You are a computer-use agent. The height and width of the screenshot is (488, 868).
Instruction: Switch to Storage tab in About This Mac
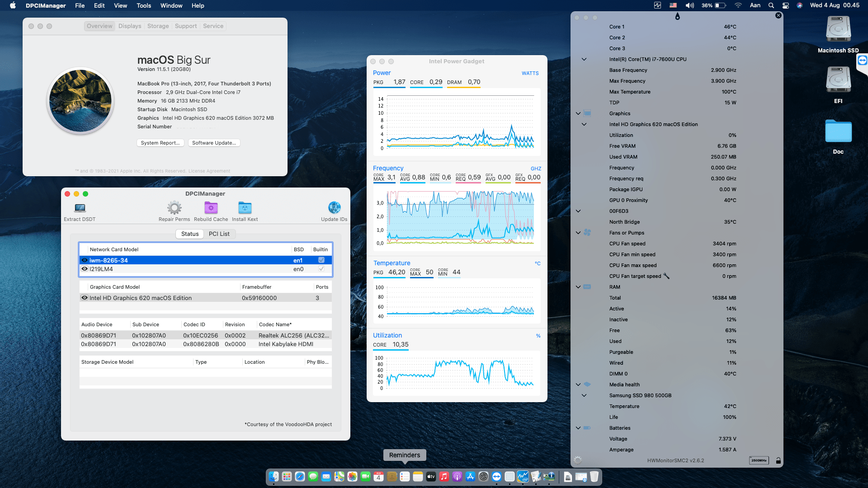(x=158, y=26)
